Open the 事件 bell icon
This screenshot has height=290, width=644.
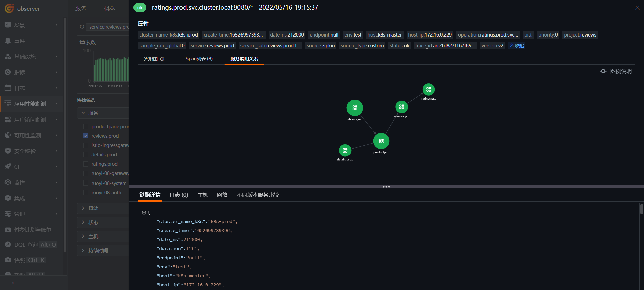8,41
